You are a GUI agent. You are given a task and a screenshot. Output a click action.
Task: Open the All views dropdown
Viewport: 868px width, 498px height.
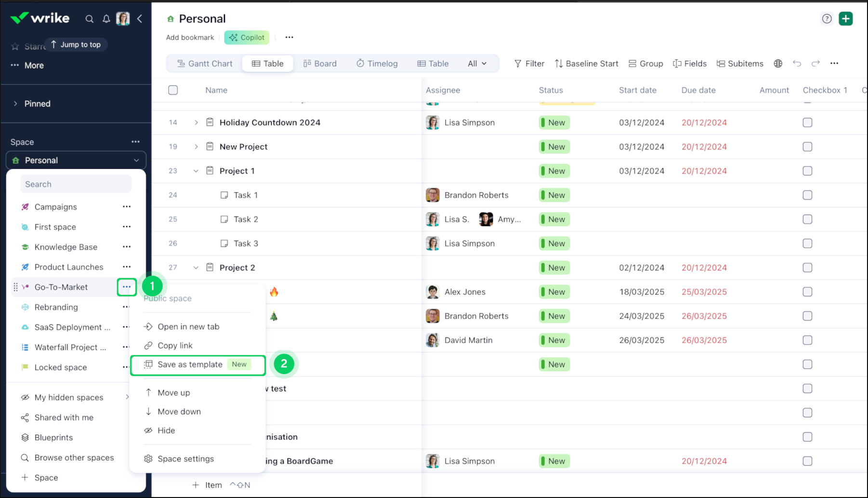click(x=477, y=64)
